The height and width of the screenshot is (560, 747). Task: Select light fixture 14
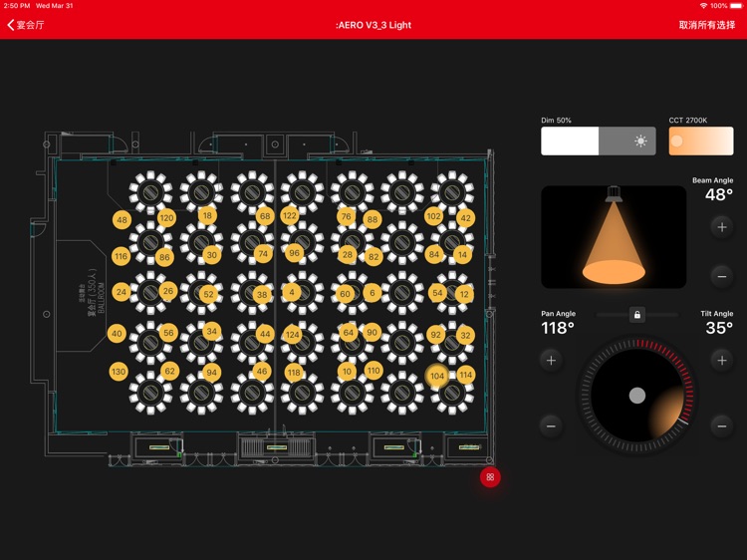click(x=462, y=254)
